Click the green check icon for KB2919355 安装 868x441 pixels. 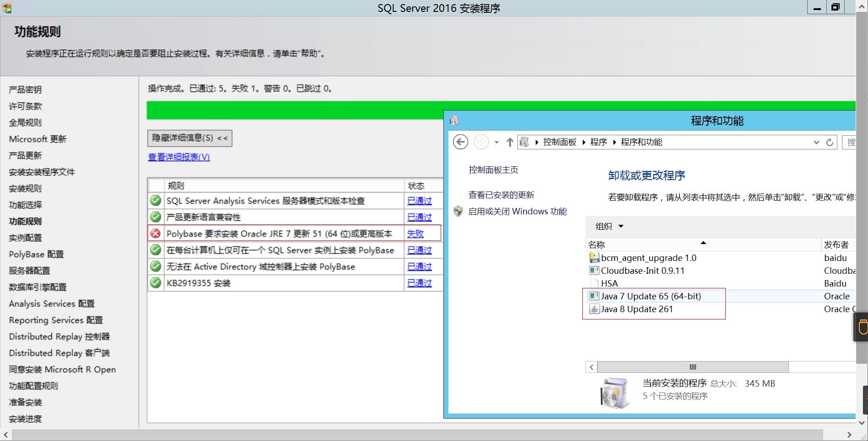156,283
